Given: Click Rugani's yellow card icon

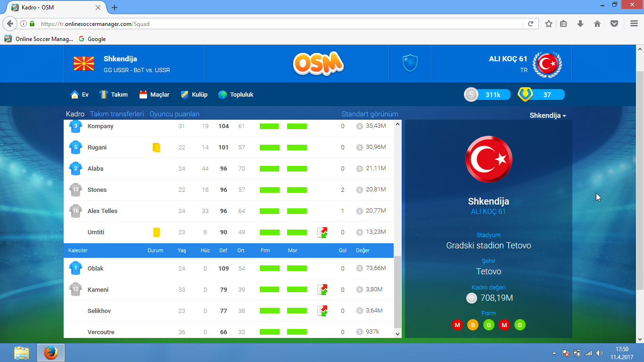Looking at the screenshot, I should click(x=157, y=148).
